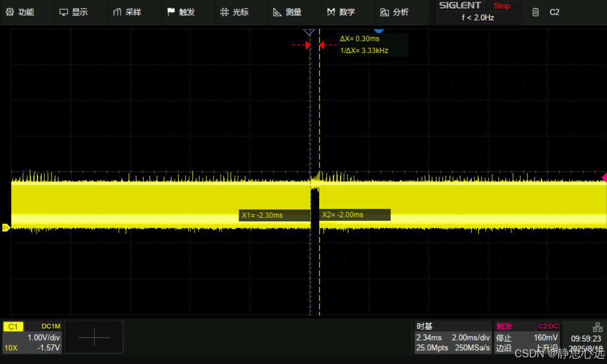607x364 pixels.
Task: Click the 2.34ms horizontal delay value
Action: pyautogui.click(x=429, y=338)
